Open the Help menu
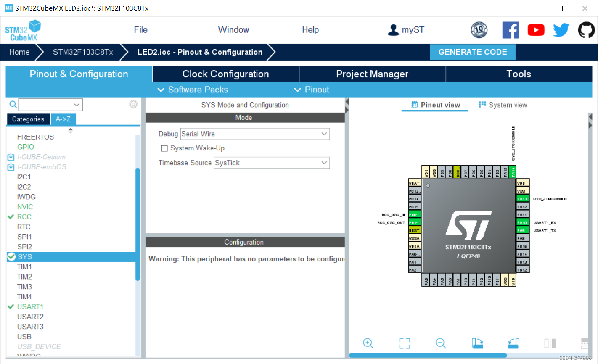The image size is (598, 364). click(310, 30)
